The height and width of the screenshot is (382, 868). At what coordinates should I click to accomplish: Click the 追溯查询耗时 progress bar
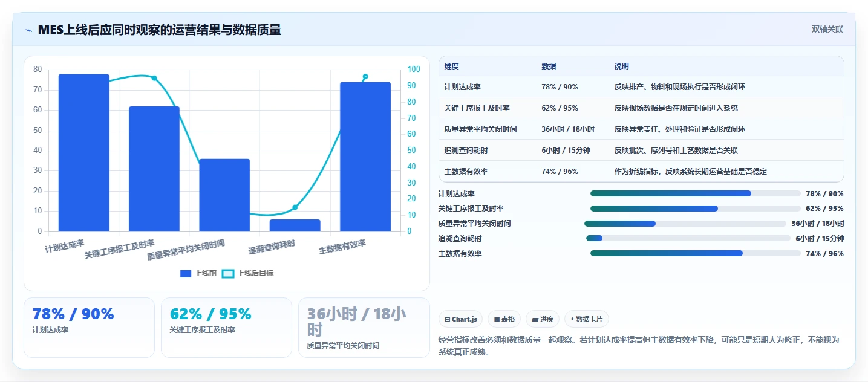(688, 238)
